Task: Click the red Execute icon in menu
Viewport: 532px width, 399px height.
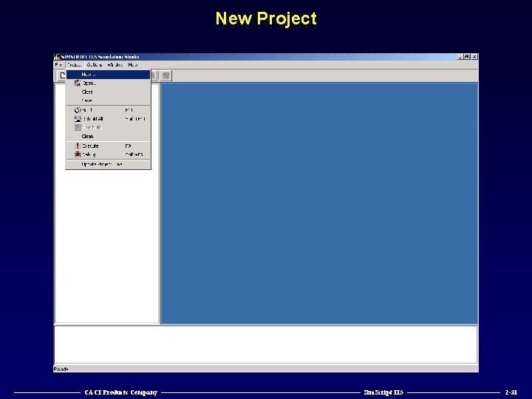Action: coord(78,146)
